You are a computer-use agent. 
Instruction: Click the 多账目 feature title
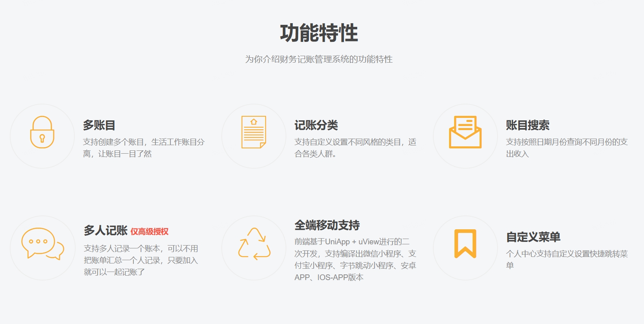(x=99, y=125)
